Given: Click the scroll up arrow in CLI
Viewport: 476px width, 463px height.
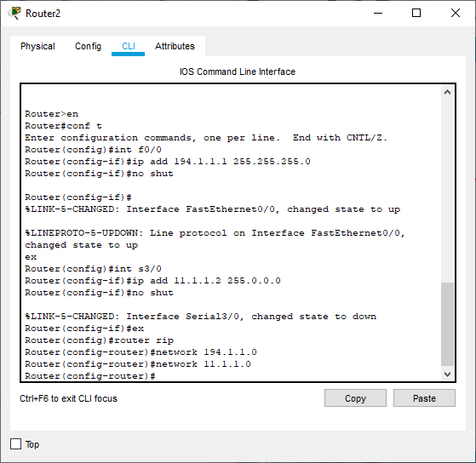Looking at the screenshot, I should click(447, 92).
